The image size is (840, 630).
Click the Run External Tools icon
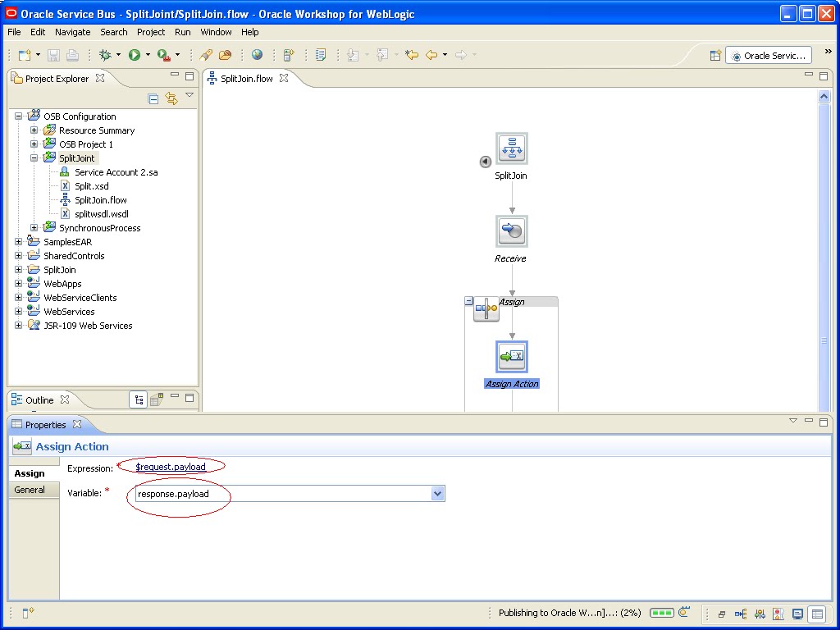164,55
